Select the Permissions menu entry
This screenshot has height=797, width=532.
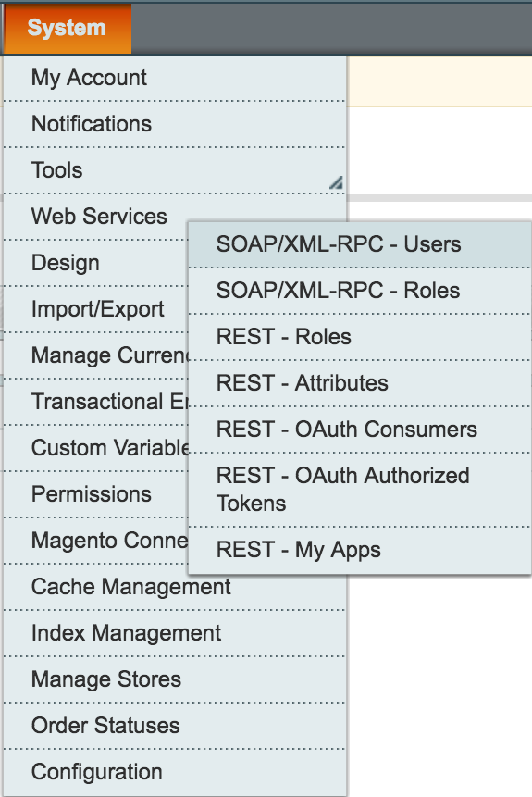[x=96, y=494]
